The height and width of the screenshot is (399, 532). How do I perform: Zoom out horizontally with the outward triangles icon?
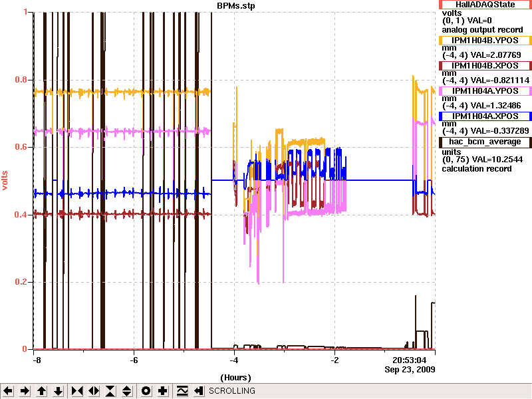(94, 391)
